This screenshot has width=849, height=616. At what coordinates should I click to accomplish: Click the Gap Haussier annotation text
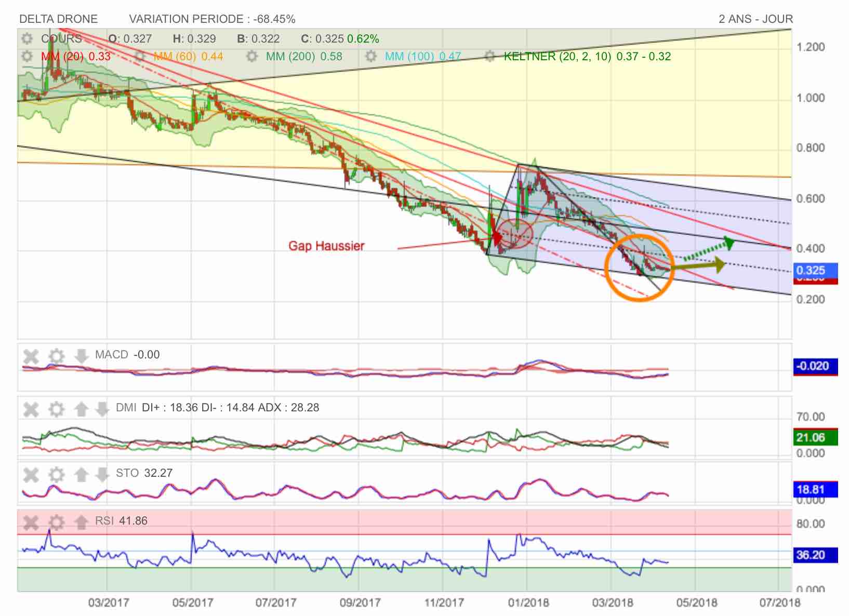[326, 246]
